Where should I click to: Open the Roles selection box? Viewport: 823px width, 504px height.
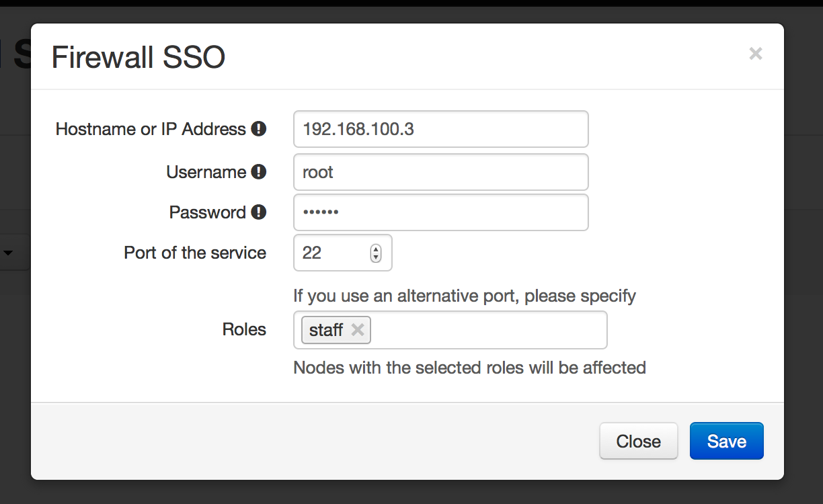[450, 330]
